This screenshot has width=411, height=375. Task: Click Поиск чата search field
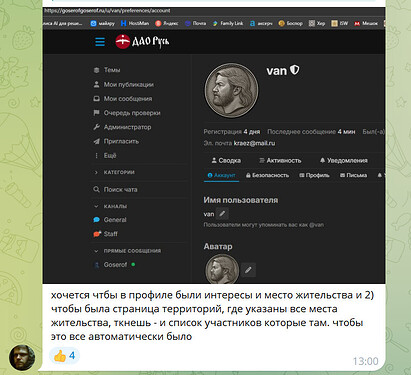pyautogui.click(x=115, y=189)
